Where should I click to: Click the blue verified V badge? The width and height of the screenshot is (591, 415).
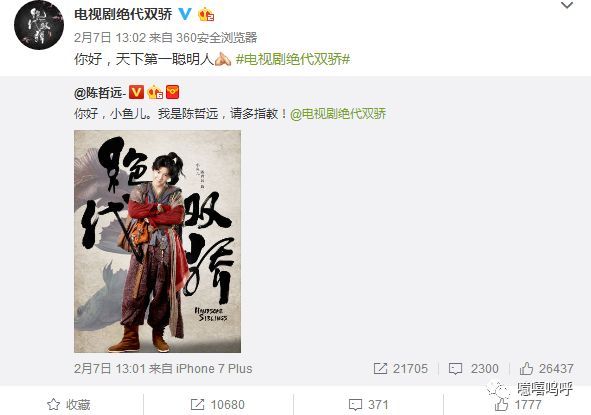(x=185, y=14)
